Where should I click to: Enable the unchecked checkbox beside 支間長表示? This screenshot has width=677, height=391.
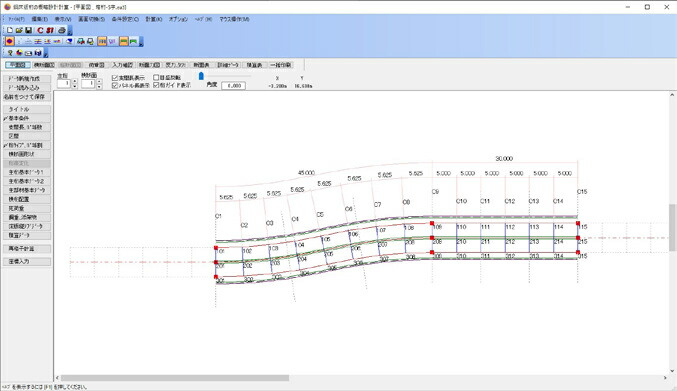(156, 78)
